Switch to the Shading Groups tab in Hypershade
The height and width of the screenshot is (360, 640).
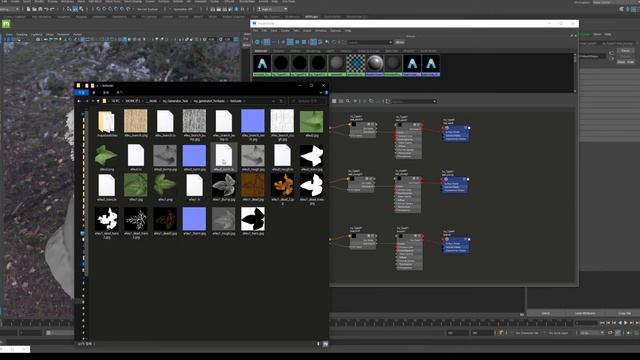coord(368,51)
